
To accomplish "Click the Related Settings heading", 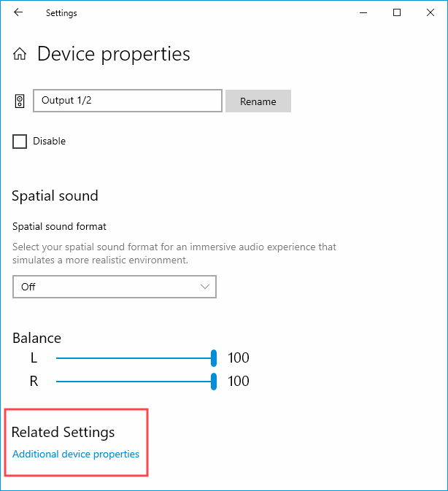I will tap(63, 433).
